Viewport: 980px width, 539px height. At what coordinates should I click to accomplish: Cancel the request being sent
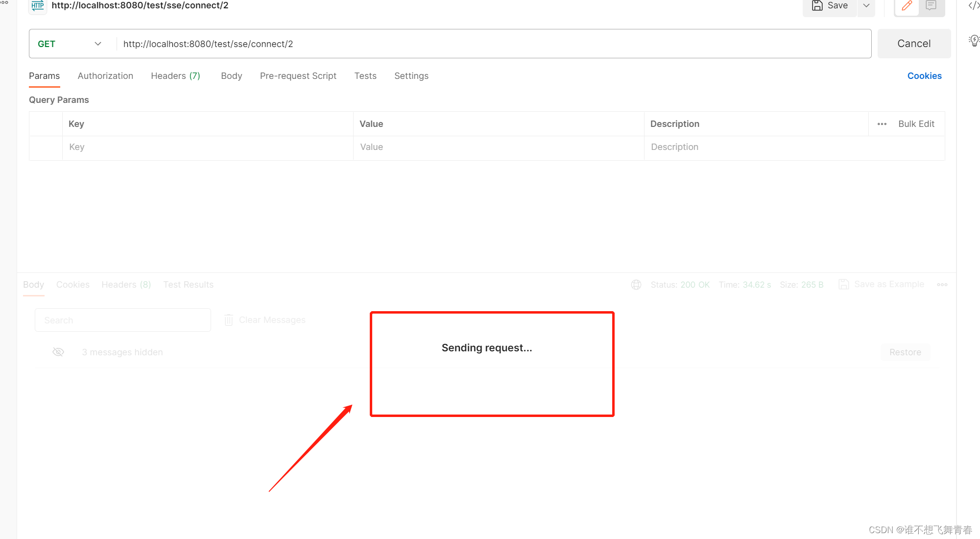click(x=914, y=44)
